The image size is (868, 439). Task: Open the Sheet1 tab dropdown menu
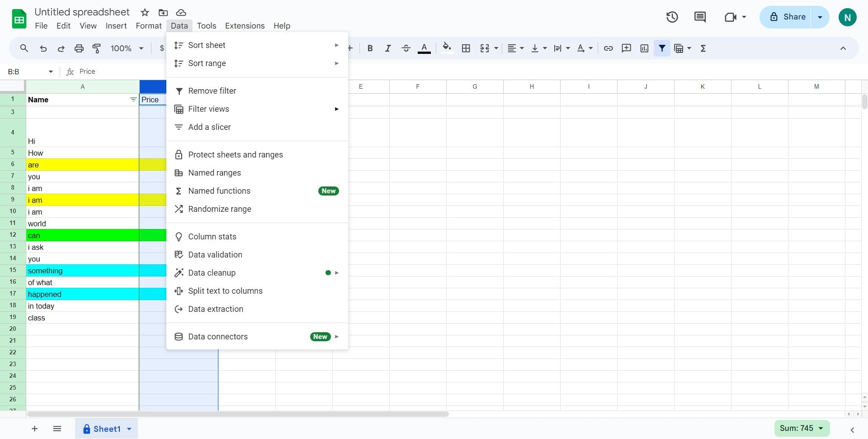pos(128,429)
